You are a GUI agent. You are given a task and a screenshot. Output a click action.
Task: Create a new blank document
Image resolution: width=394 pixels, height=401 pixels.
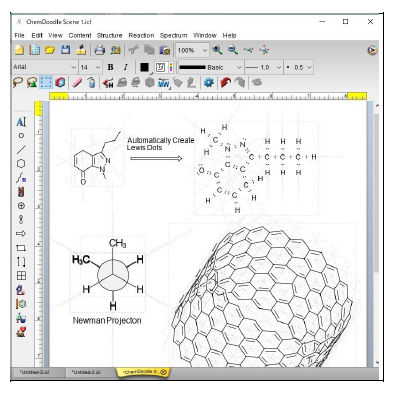pos(20,50)
